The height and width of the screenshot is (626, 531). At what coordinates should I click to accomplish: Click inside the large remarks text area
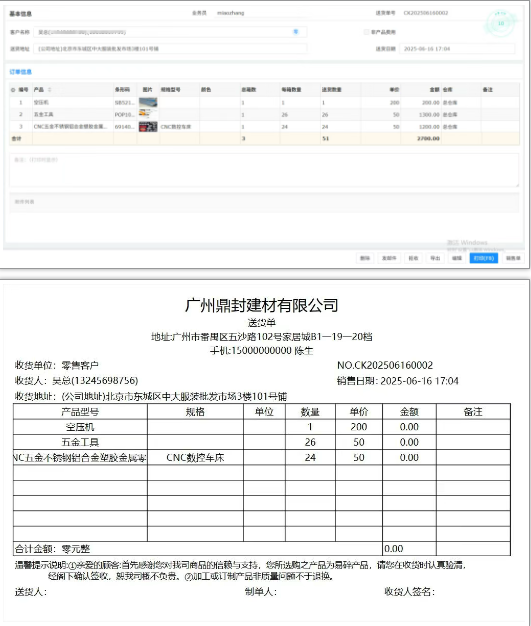(264, 170)
